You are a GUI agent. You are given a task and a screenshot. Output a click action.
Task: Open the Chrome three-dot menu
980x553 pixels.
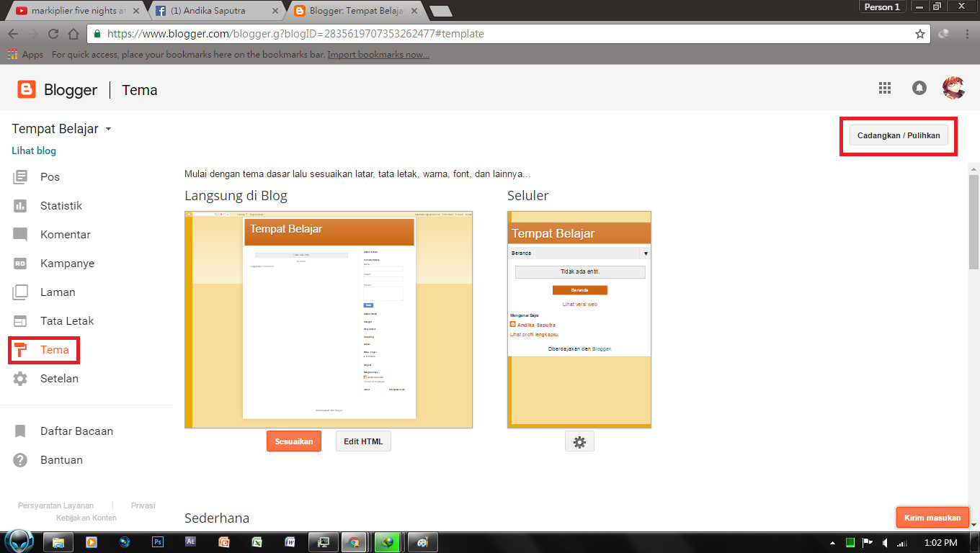pos(966,34)
